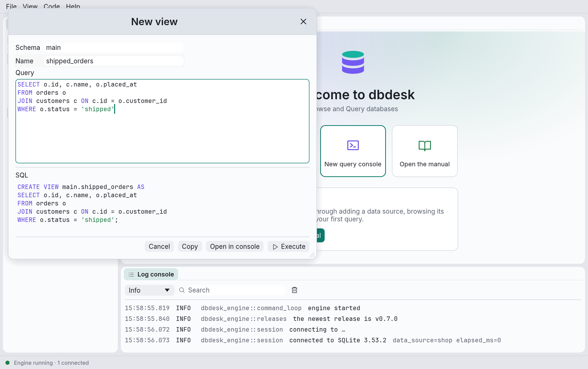The image size is (588, 369).
Task: Click 'Engine running · 1 connected' status text
Action: pyautogui.click(x=51, y=363)
